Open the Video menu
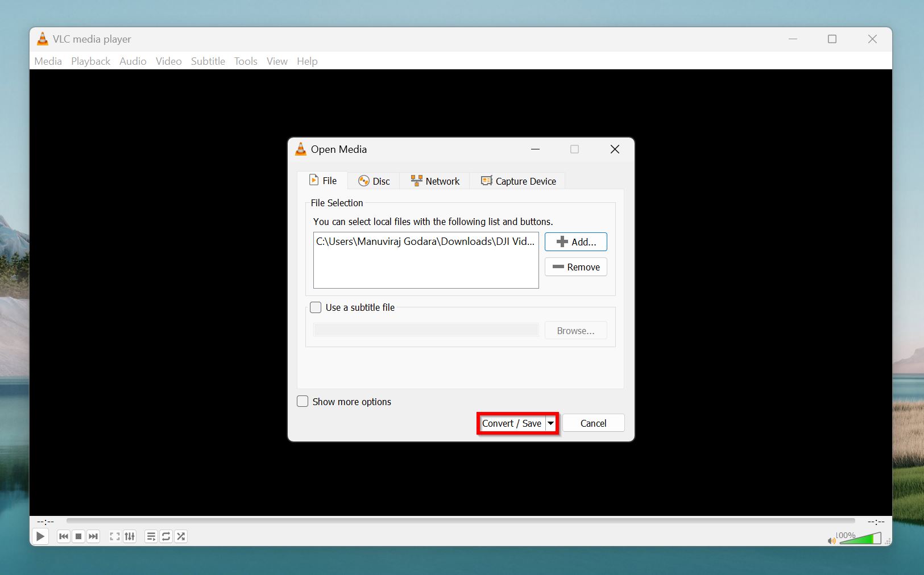 tap(168, 61)
